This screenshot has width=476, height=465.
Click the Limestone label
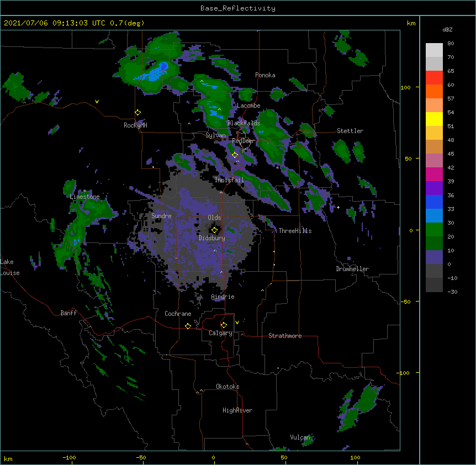point(84,197)
